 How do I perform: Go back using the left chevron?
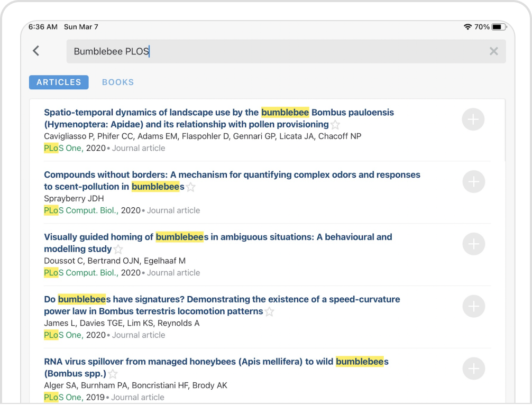tap(36, 51)
